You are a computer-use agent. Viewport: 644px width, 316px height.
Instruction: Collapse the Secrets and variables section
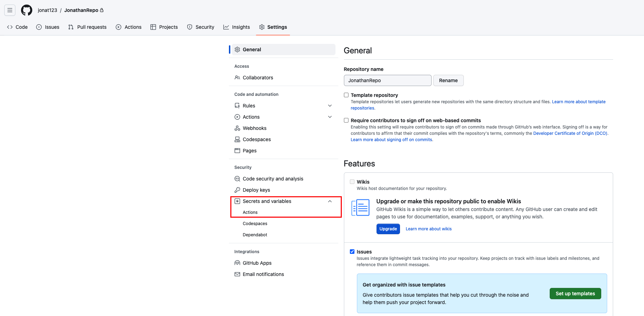330,201
